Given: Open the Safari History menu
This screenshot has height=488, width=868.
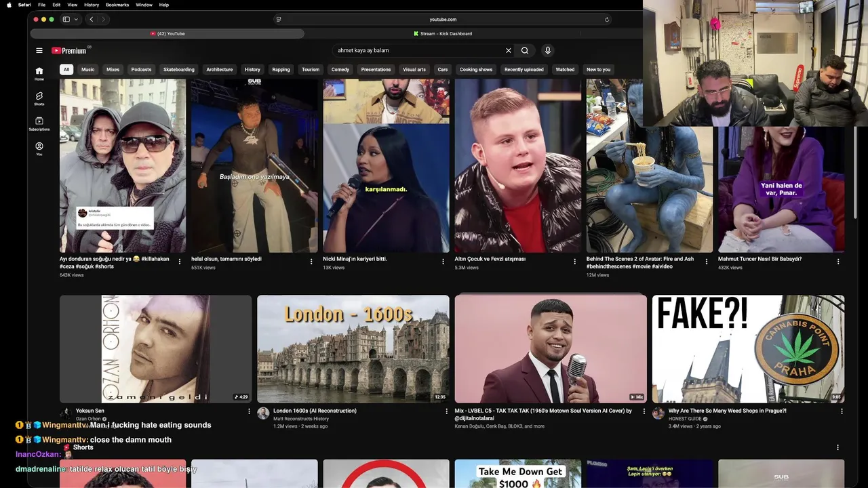Looking at the screenshot, I should [92, 5].
